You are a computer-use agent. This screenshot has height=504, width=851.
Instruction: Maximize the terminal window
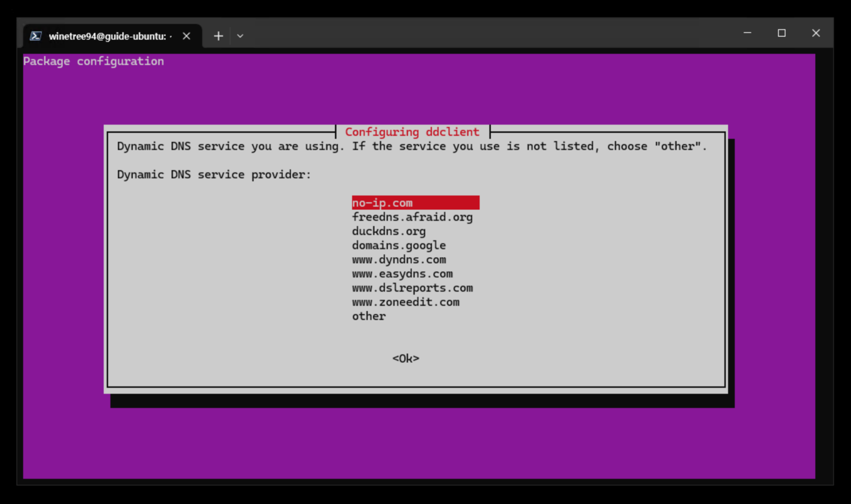pos(782,33)
